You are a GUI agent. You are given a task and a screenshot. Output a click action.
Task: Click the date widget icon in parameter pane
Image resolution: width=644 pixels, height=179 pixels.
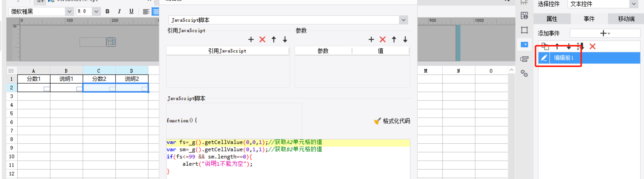coord(111,42)
